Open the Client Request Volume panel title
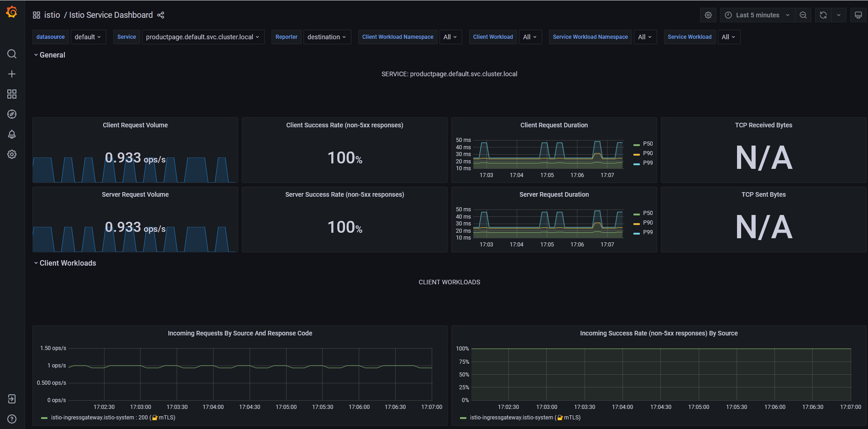 click(135, 125)
